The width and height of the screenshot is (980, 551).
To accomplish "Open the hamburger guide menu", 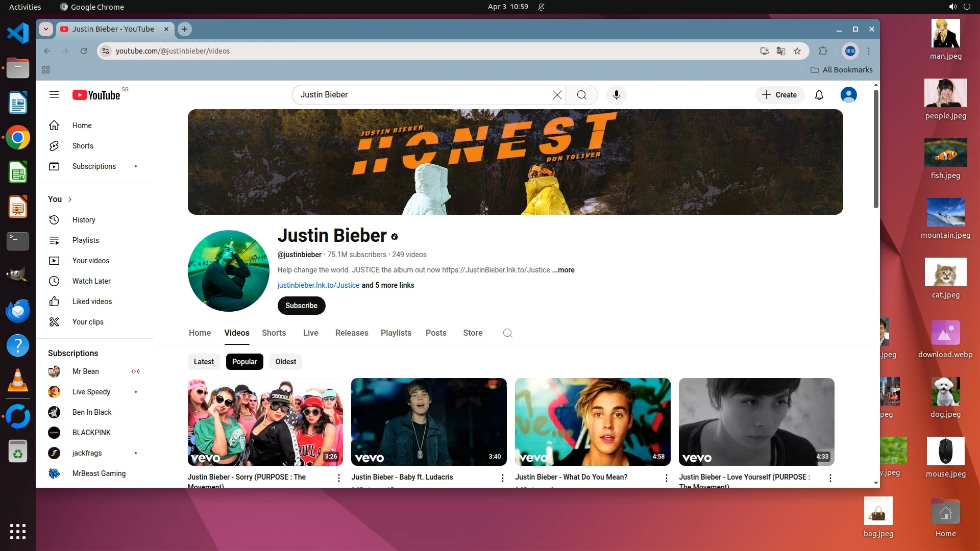I will (x=54, y=95).
